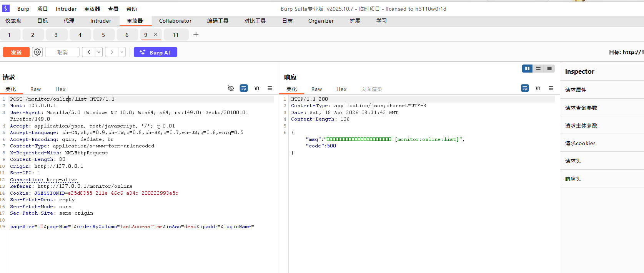The image size is (644, 273).
Task: Switch to 日志 logger tab
Action: coord(288,21)
